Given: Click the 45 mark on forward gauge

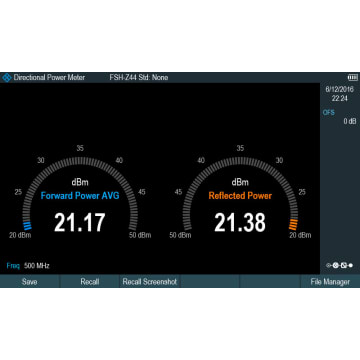Looking at the screenshot, I should (142, 192).
